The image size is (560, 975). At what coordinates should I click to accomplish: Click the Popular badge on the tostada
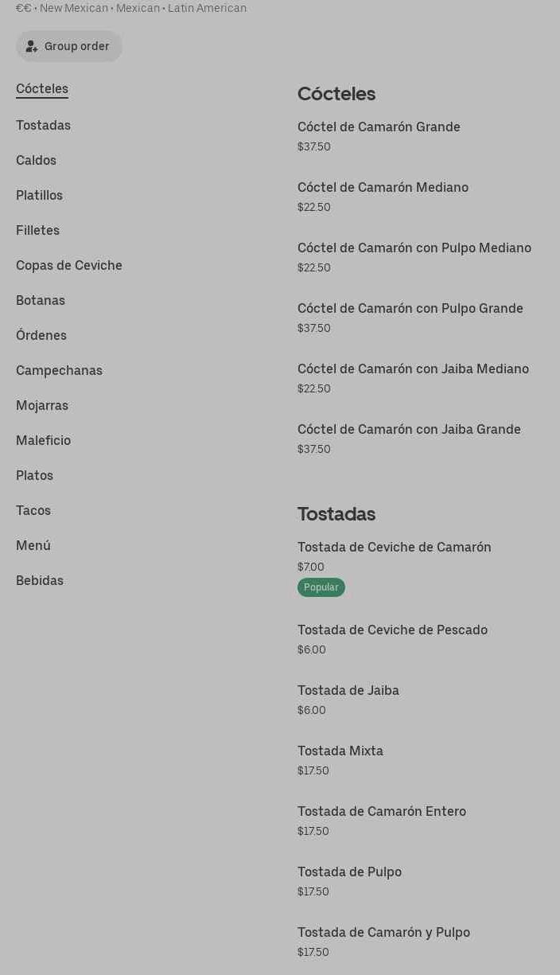321,587
